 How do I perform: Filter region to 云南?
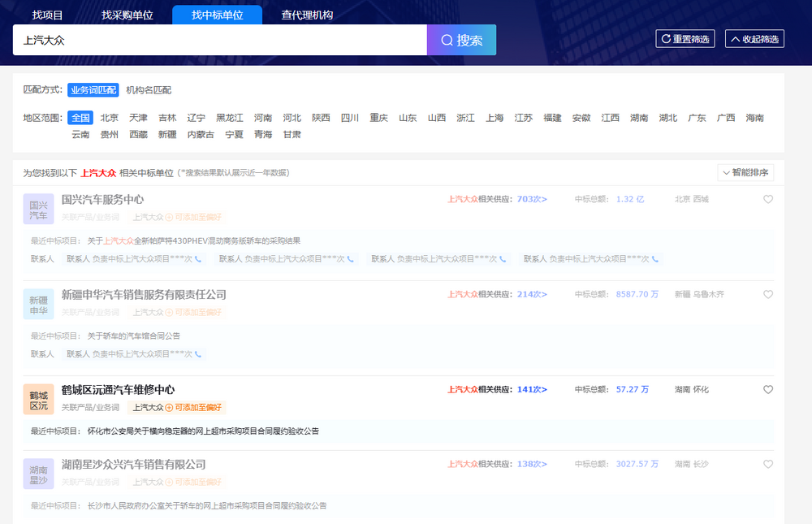point(80,134)
